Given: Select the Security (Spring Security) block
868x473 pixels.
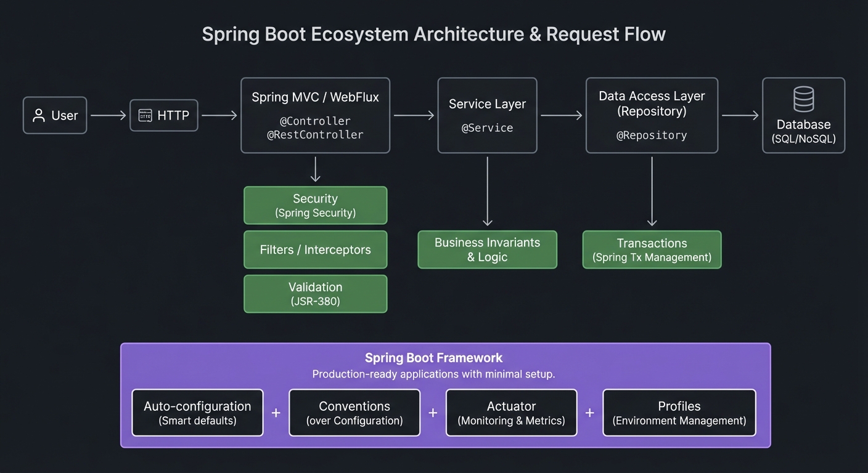Looking at the screenshot, I should tap(315, 205).
